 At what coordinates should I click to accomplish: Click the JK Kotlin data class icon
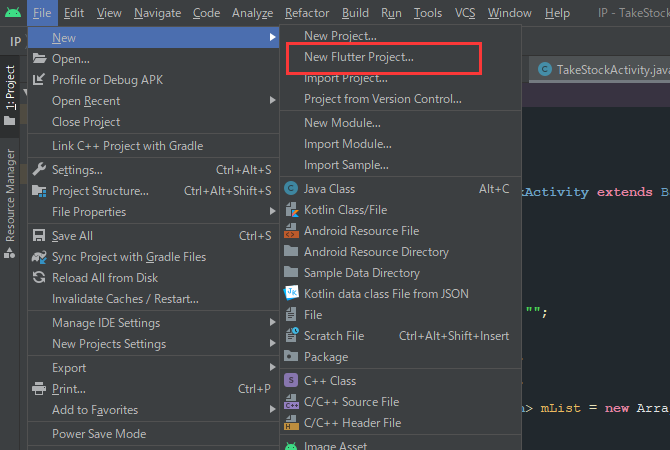point(291,293)
